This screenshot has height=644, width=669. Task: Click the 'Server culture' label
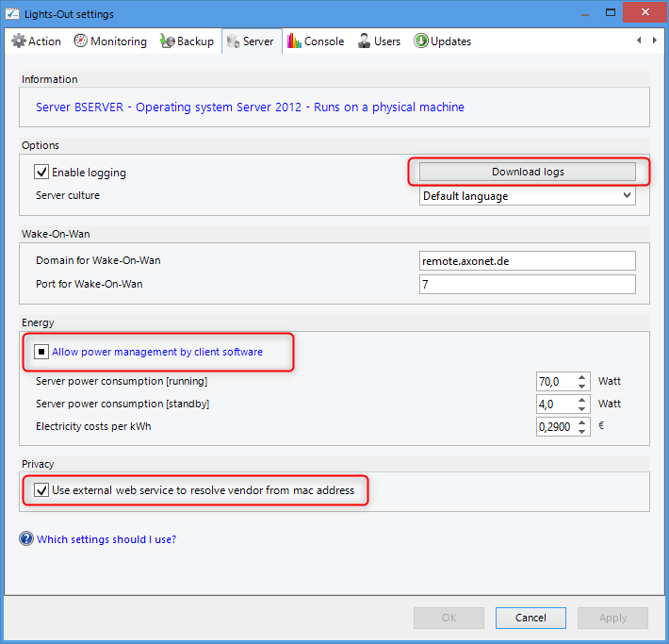(x=68, y=195)
